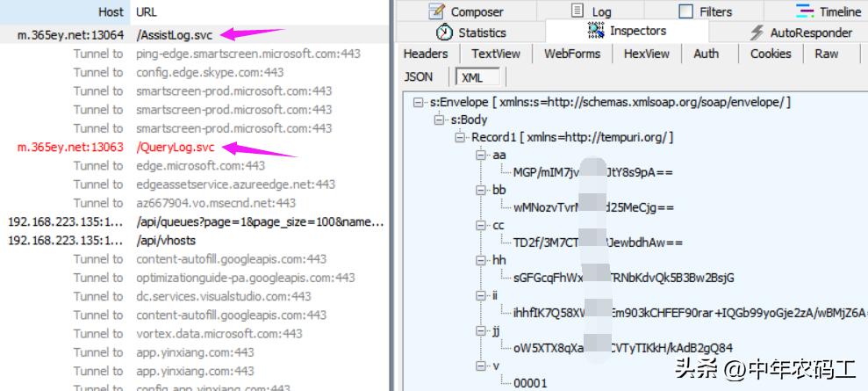The width and height of the screenshot is (868, 391).
Task: Select the az667904.vo.msecnd.net session
Action: click(x=194, y=203)
